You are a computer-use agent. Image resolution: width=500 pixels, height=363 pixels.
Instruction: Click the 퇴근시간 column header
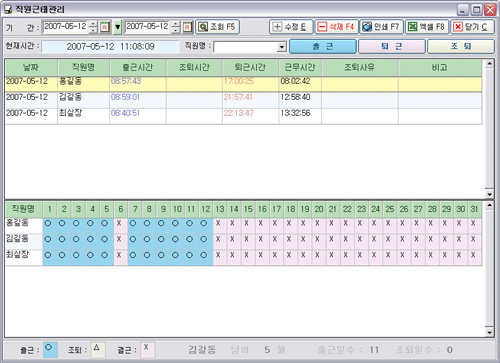tap(250, 68)
